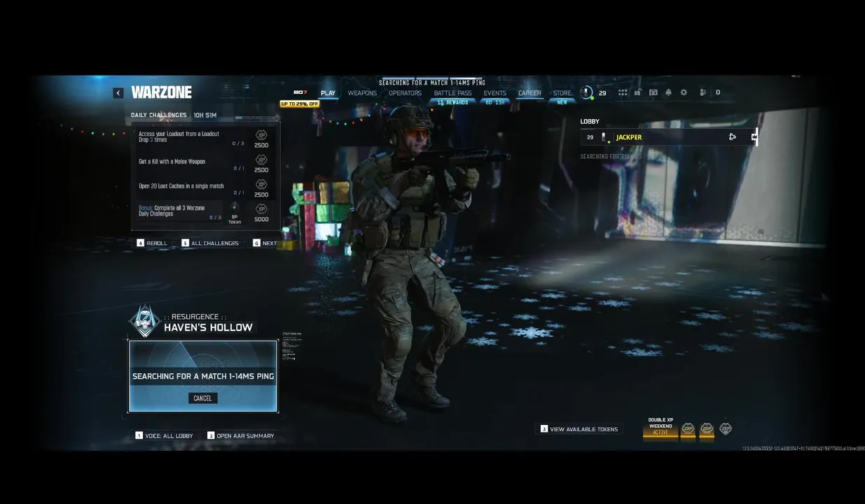Click the 6D 11H timer under Events
The image size is (865, 504).
[x=494, y=103]
